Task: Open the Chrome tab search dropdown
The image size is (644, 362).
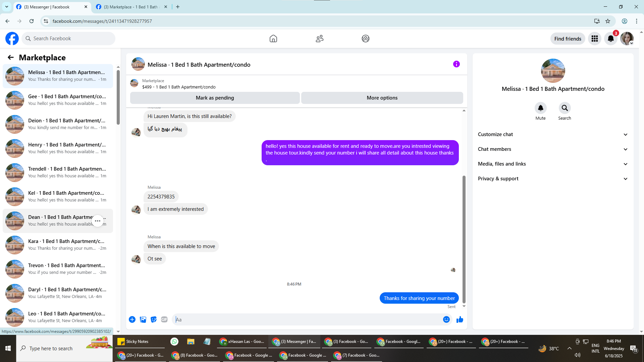Action: [x=7, y=7]
